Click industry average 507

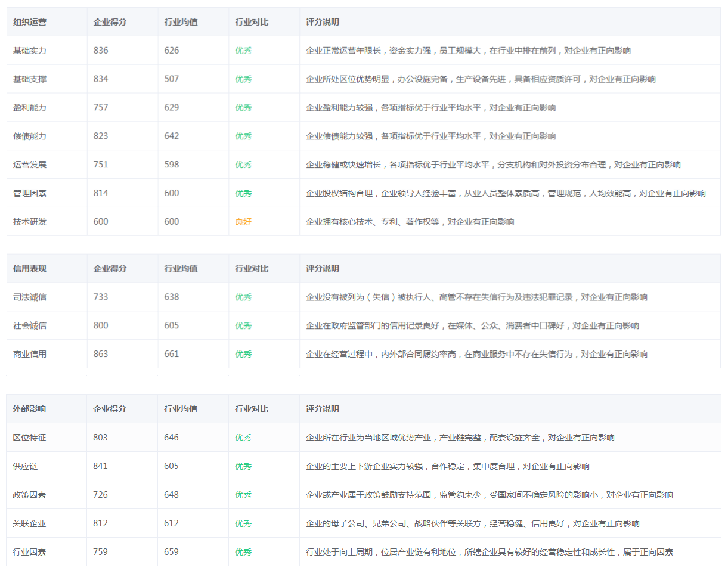[172, 79]
